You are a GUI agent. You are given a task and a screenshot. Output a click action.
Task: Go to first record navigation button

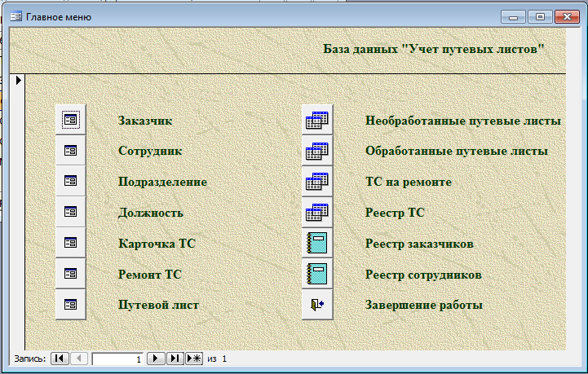(x=60, y=359)
